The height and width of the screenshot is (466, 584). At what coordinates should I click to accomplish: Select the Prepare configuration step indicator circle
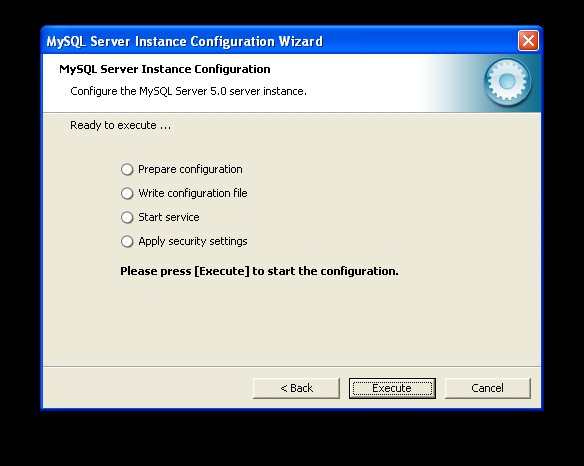[127, 169]
